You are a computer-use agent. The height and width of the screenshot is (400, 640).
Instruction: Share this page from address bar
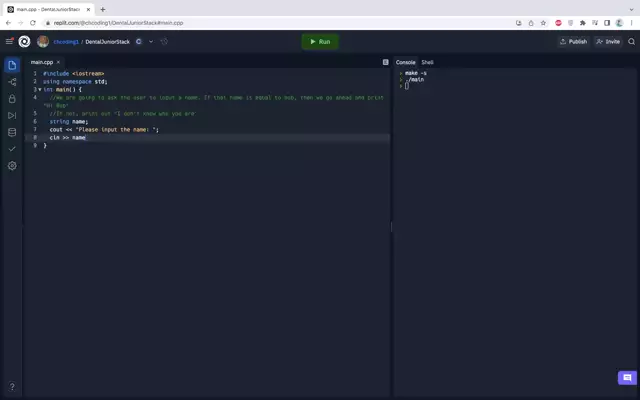pos(531,23)
